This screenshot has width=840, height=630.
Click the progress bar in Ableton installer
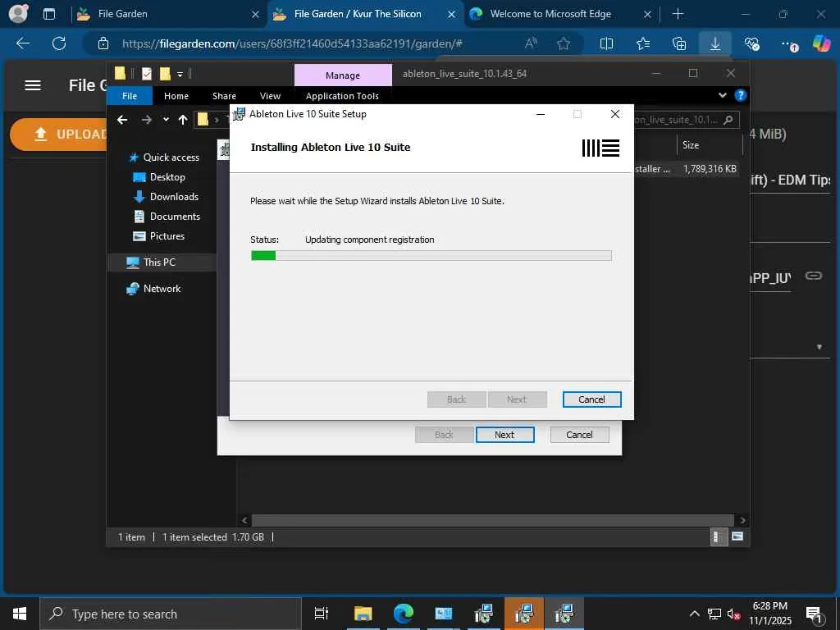click(431, 256)
